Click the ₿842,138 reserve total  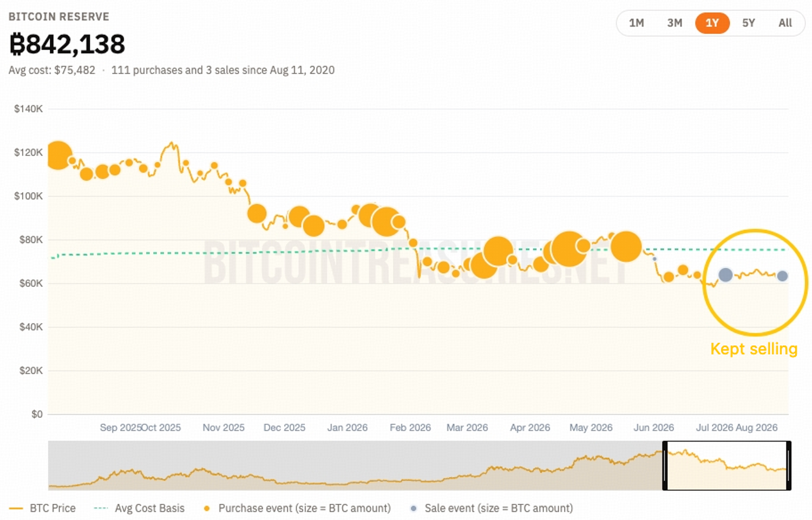coord(67,44)
